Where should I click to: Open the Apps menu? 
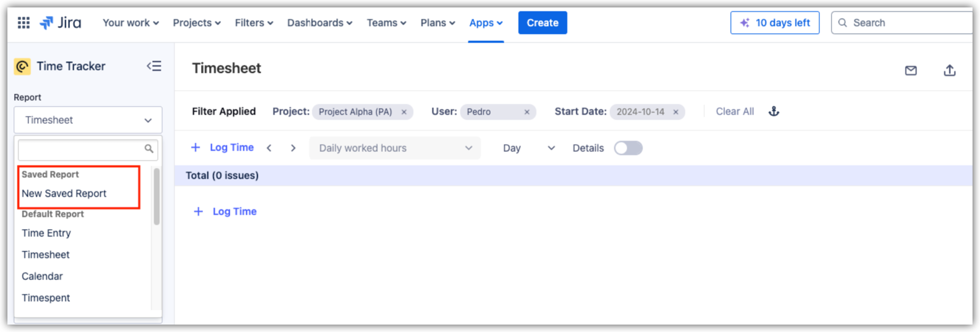pos(486,23)
